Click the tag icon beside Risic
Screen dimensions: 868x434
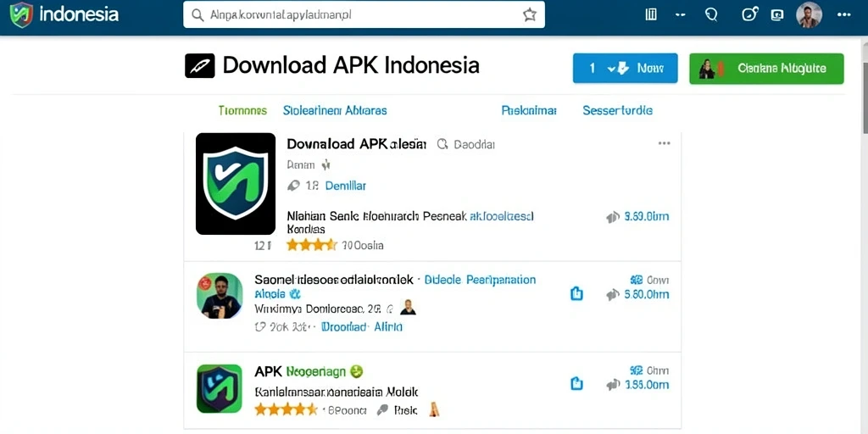(x=382, y=410)
